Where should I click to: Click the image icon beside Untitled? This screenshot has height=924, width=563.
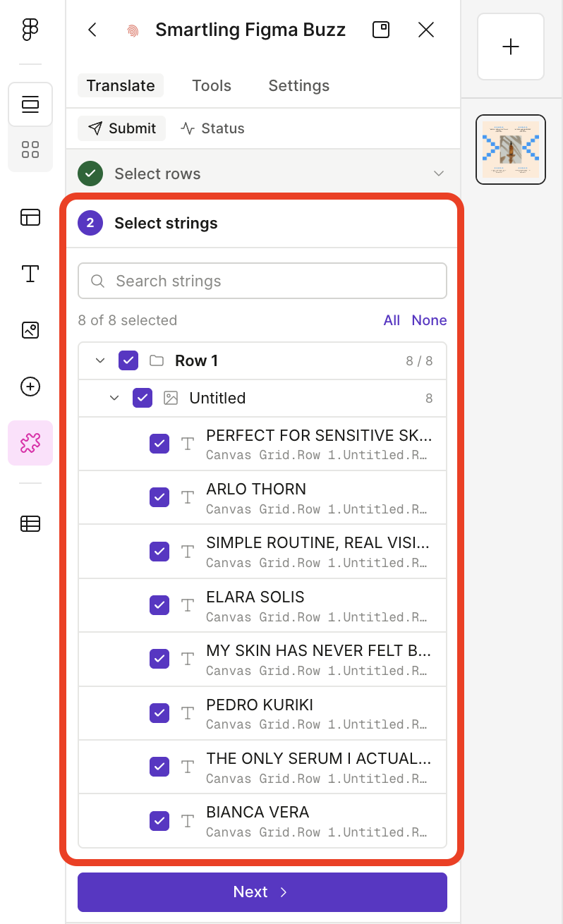(x=171, y=398)
